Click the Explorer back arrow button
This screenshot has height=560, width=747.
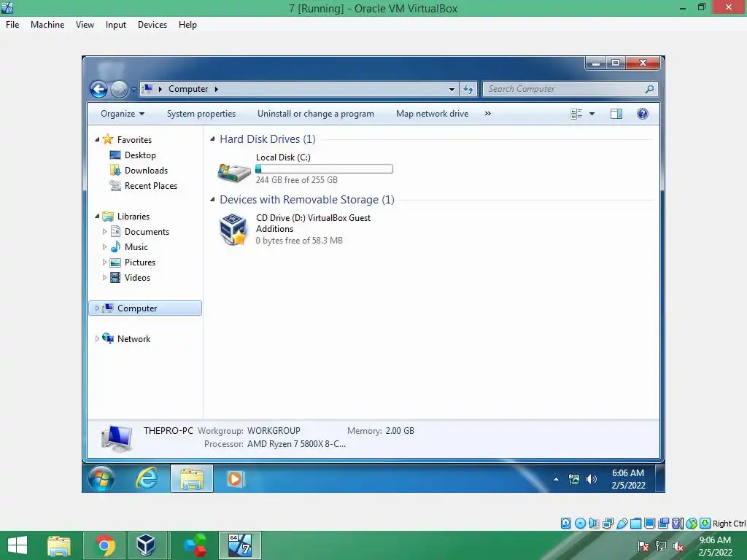(x=99, y=89)
